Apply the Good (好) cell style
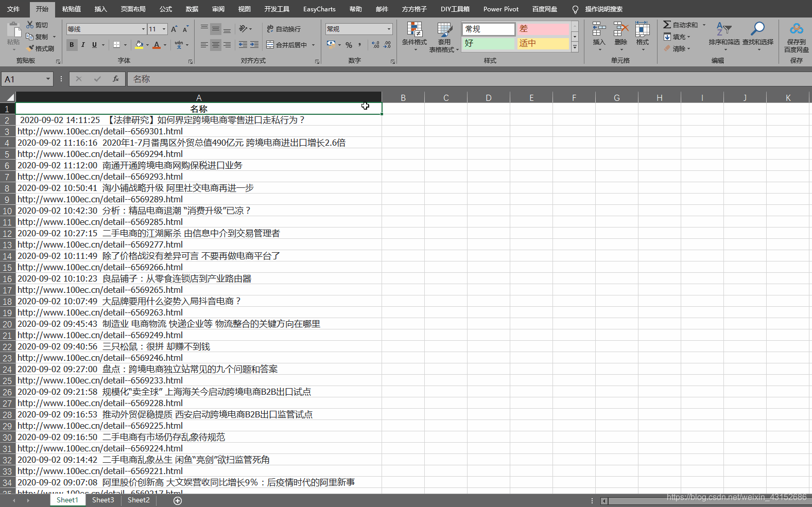This screenshot has width=812, height=507. coord(488,43)
